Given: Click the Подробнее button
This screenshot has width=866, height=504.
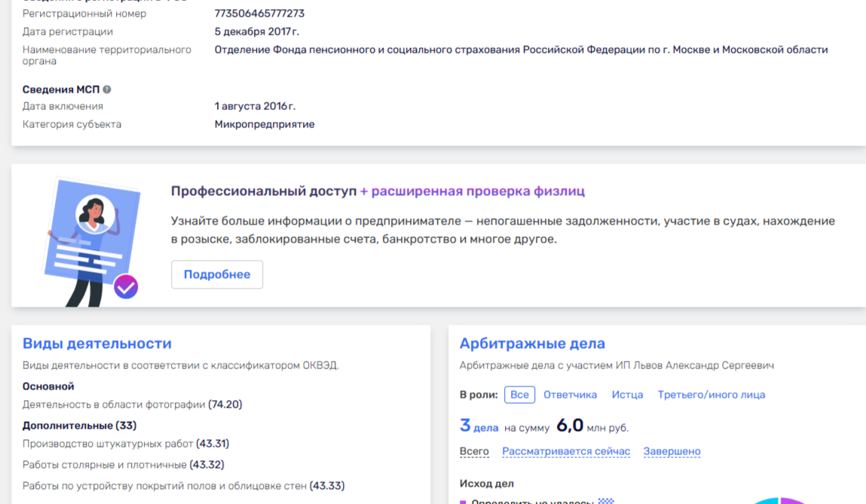Looking at the screenshot, I should click(217, 274).
